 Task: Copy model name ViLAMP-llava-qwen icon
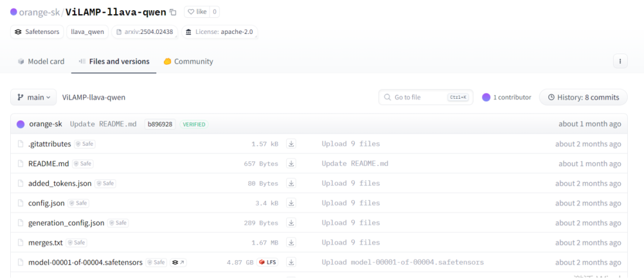(x=173, y=13)
